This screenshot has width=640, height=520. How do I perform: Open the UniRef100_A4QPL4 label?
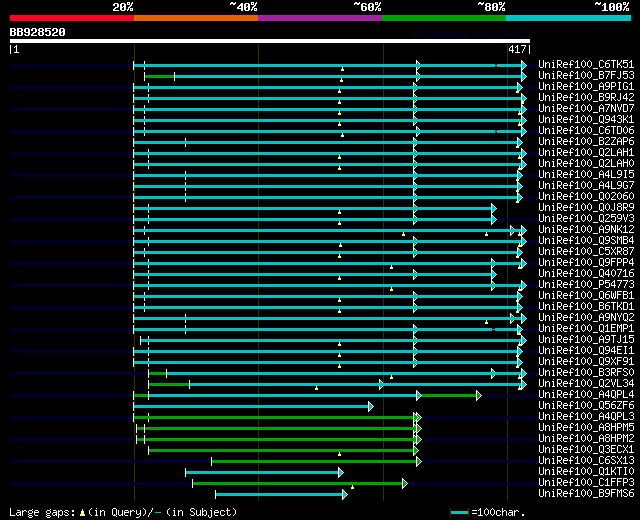[x=586, y=395]
